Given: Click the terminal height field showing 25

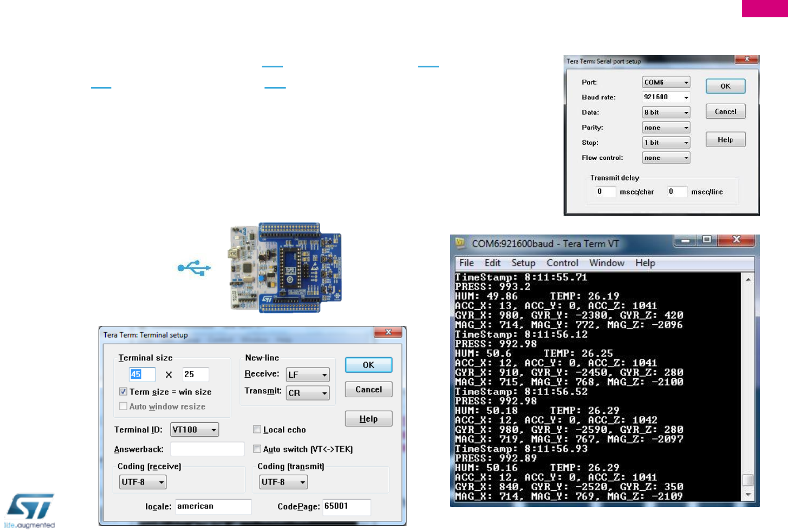Looking at the screenshot, I should tap(195, 374).
